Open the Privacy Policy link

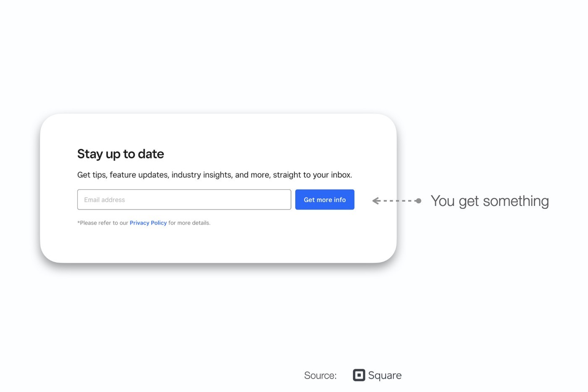coord(148,223)
